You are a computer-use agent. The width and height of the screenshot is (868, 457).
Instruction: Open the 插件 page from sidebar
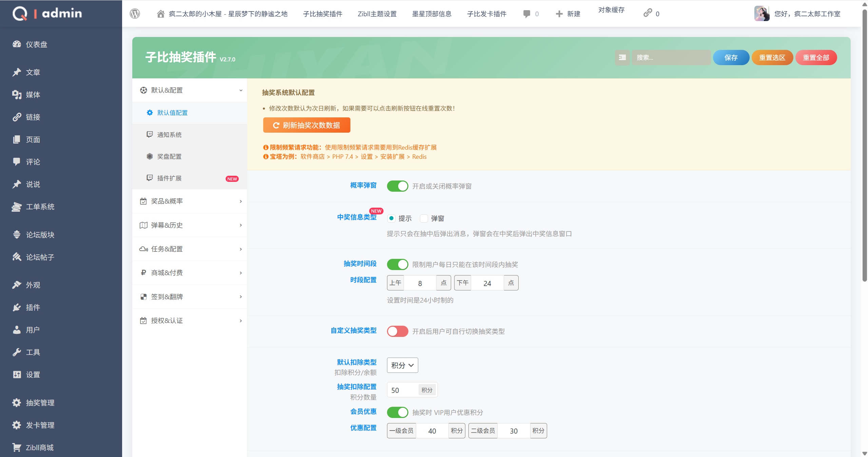click(33, 307)
